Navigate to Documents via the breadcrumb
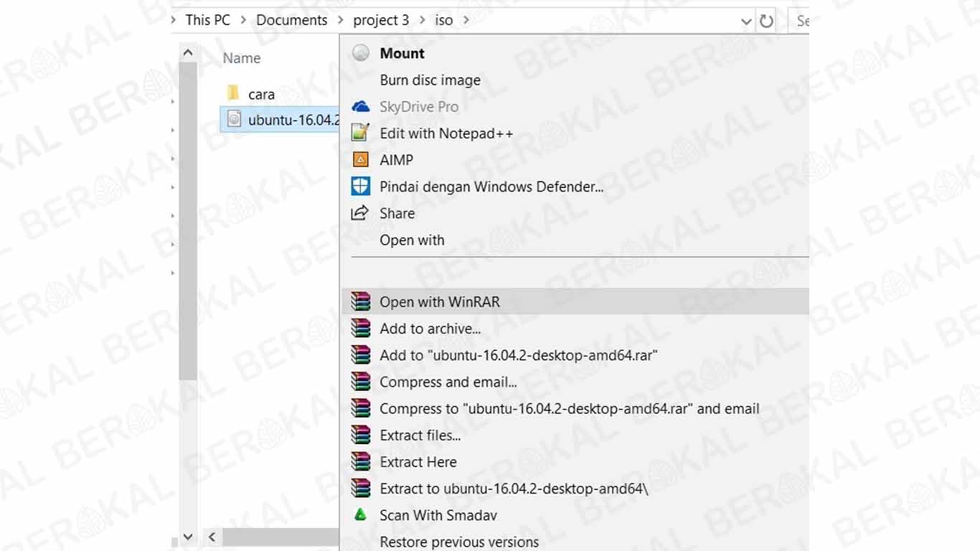 [291, 19]
